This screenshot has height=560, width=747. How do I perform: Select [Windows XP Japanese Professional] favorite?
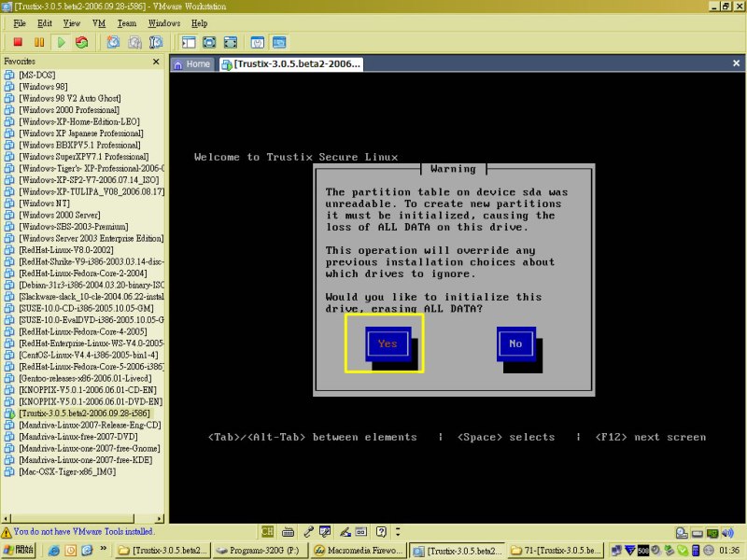pos(81,133)
